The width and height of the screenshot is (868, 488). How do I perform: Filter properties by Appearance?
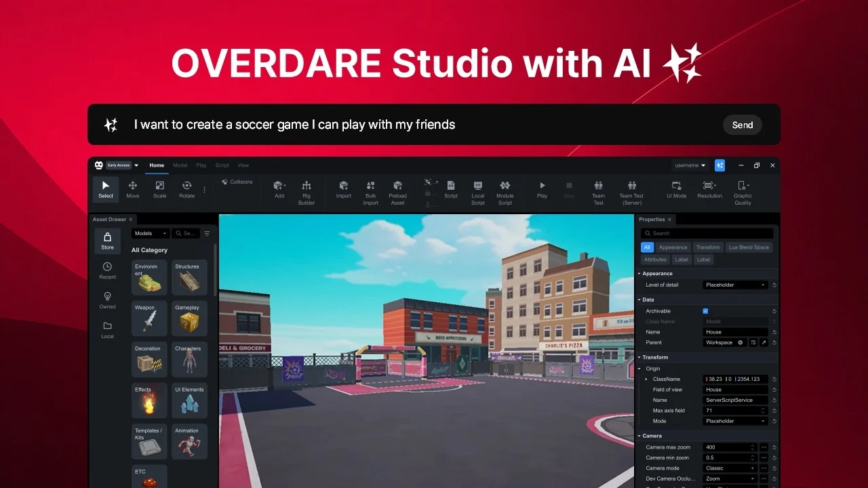pos(673,247)
